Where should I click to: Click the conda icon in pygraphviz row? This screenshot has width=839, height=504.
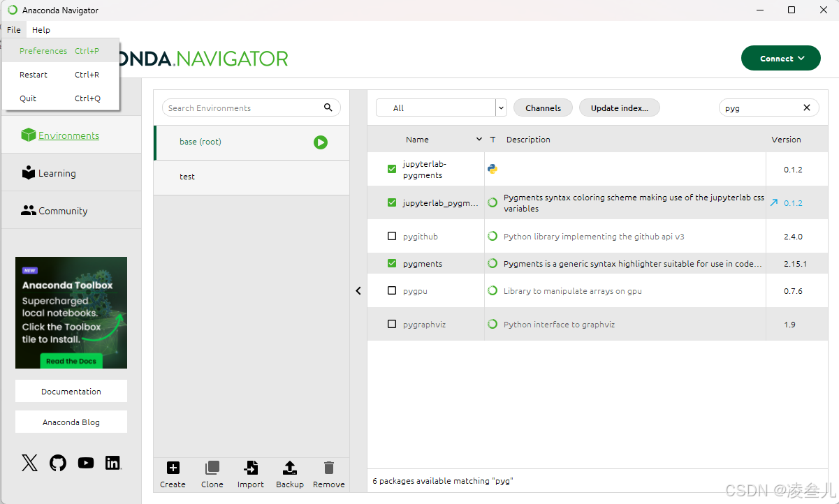[x=493, y=325]
